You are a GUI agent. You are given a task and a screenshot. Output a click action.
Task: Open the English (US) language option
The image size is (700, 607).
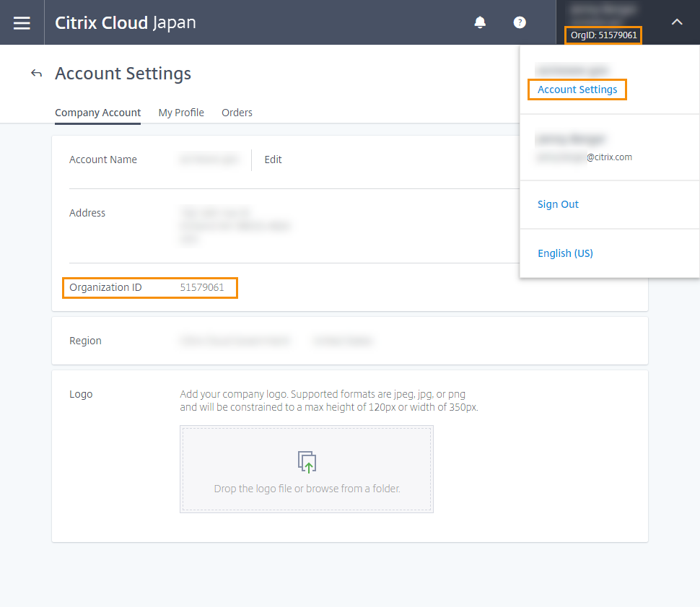[565, 253]
